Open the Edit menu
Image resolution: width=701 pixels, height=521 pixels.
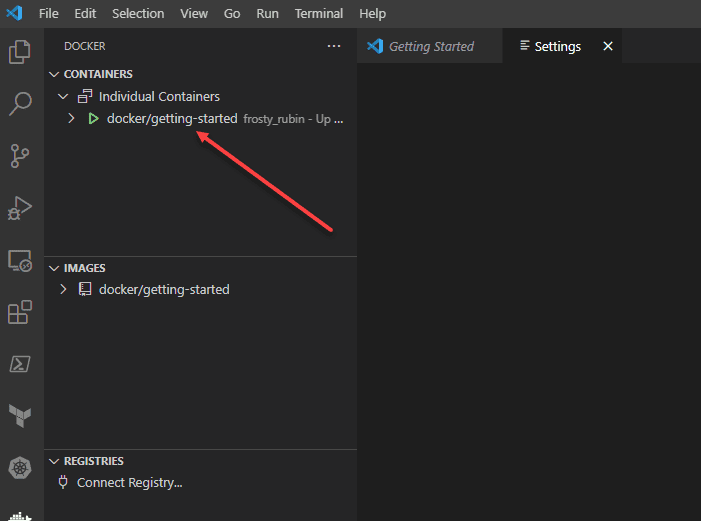[85, 13]
